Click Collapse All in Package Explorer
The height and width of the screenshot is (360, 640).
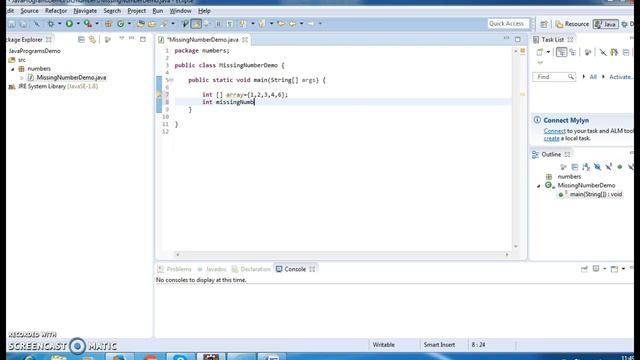point(81,40)
